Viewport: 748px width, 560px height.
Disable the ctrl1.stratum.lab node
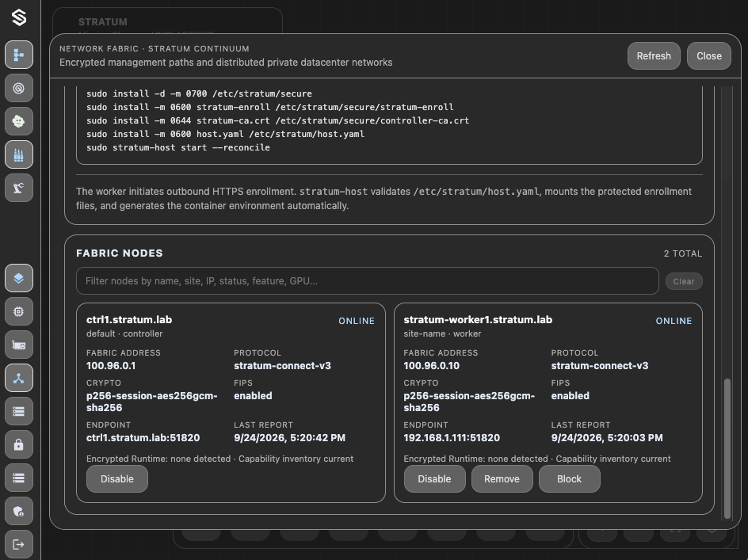[x=117, y=479]
